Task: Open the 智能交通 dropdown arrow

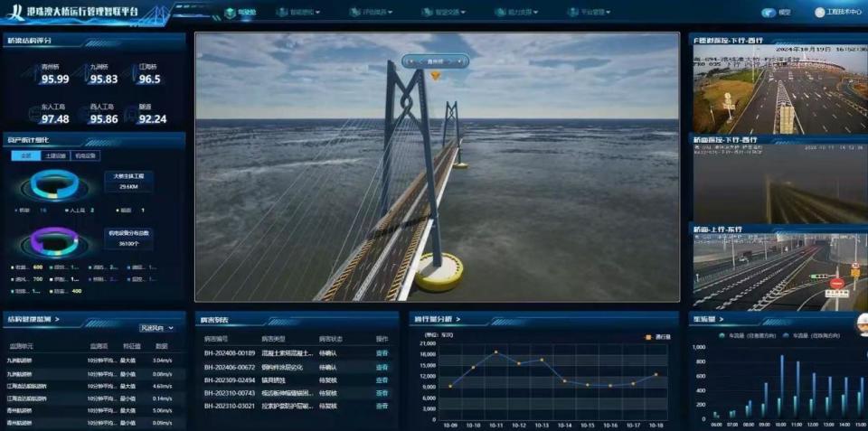Action: point(463,12)
